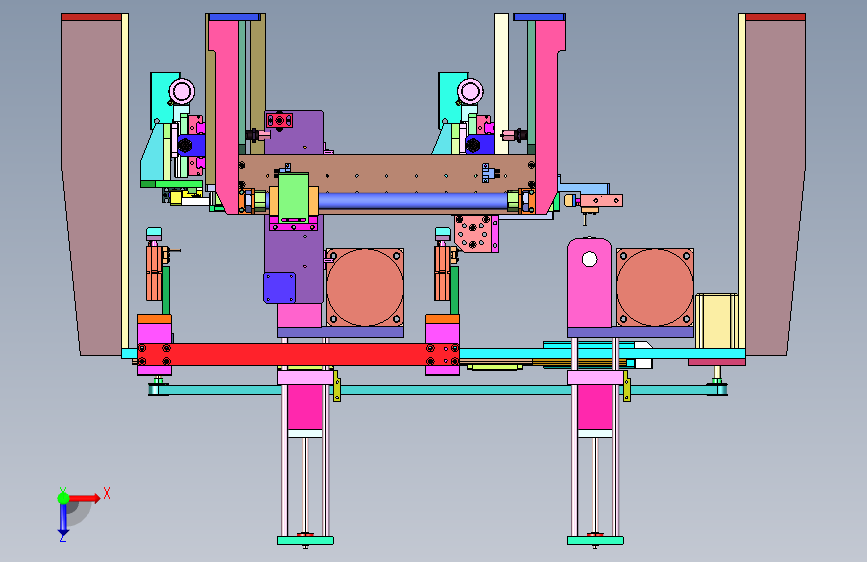Select the right pink round knob
This screenshot has height=562, width=867.
pos(471,91)
